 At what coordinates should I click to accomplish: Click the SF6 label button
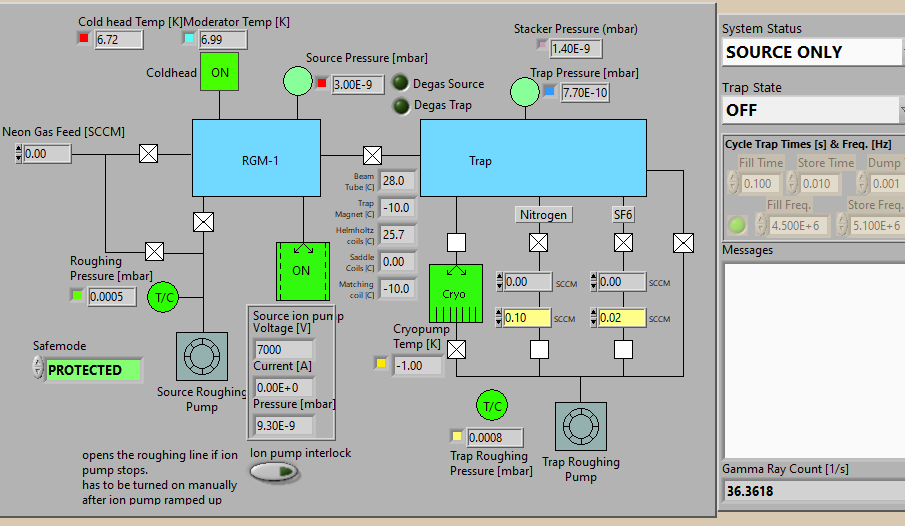[623, 215]
